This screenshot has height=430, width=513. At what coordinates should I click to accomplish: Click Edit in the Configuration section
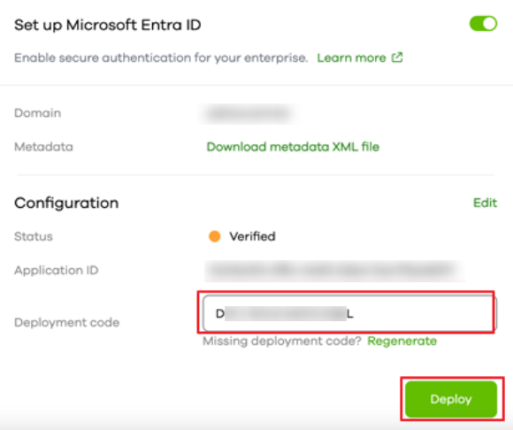485,203
